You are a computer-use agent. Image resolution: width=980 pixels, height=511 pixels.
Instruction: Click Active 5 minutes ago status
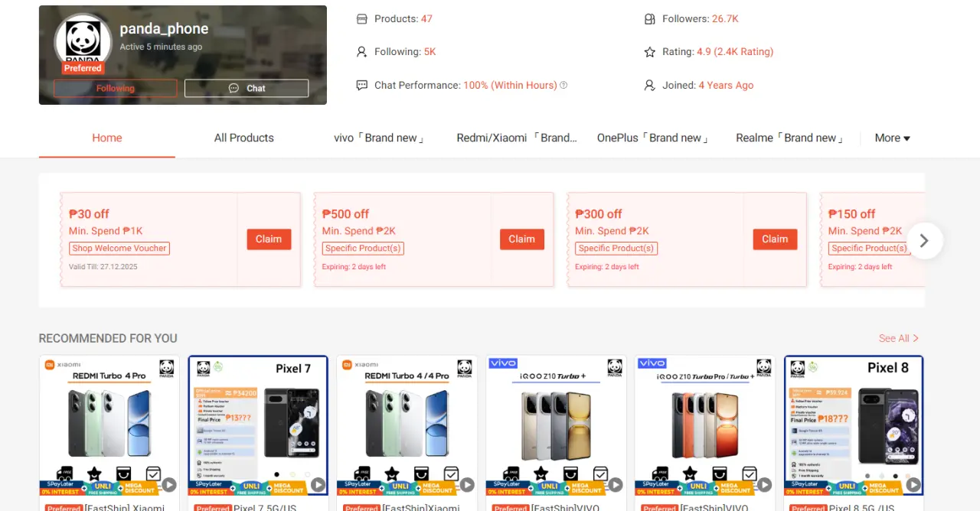[161, 47]
